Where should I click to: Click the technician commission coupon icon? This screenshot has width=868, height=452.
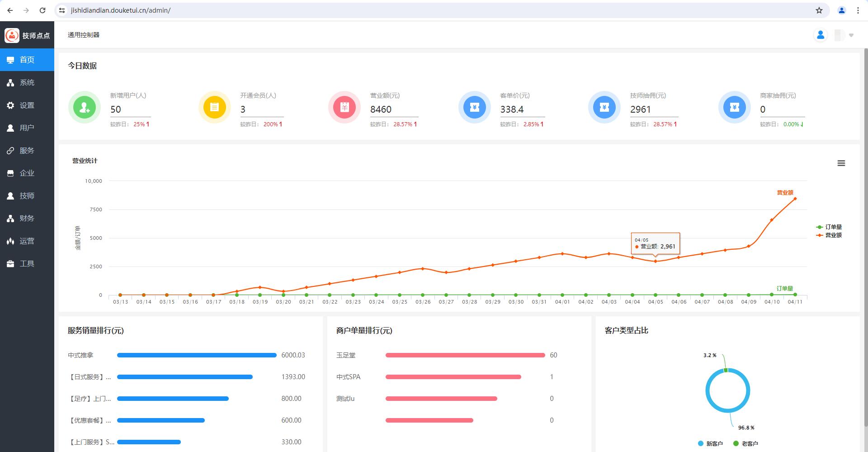[604, 107]
